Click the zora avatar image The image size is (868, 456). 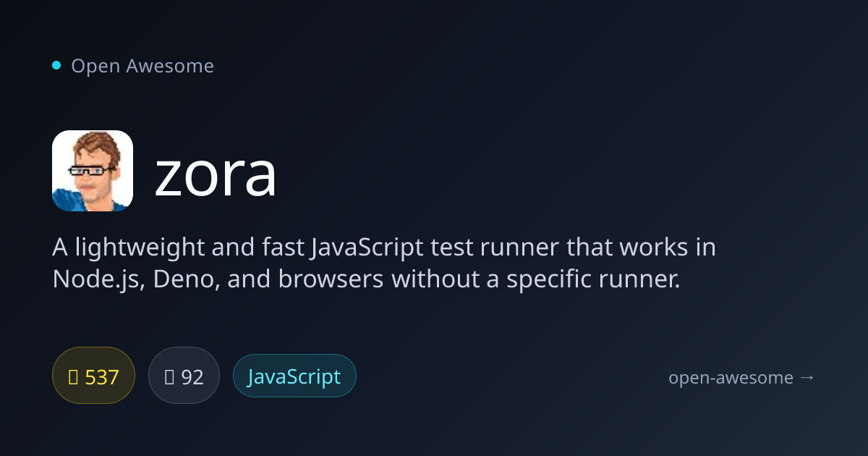(x=93, y=171)
